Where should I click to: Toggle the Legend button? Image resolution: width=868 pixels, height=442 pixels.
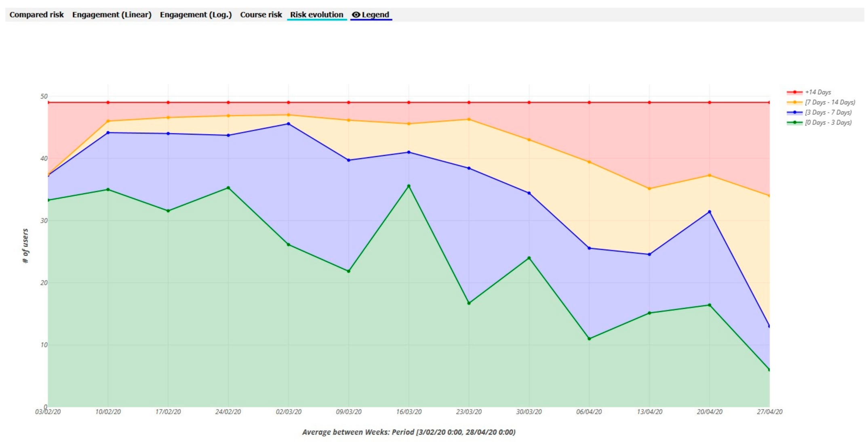tap(375, 15)
